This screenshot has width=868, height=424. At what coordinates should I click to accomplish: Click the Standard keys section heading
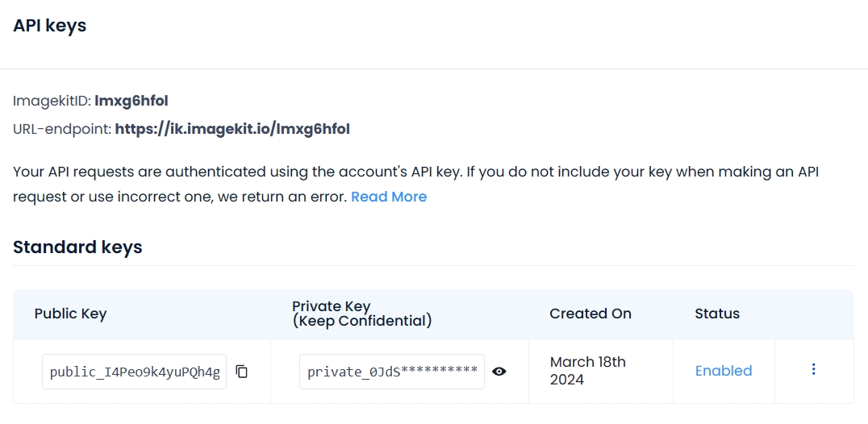click(77, 247)
